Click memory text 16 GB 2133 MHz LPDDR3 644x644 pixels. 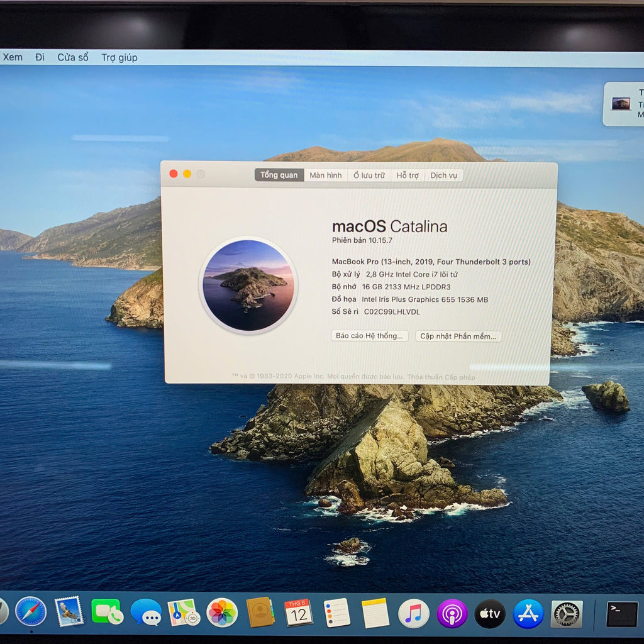(x=406, y=287)
